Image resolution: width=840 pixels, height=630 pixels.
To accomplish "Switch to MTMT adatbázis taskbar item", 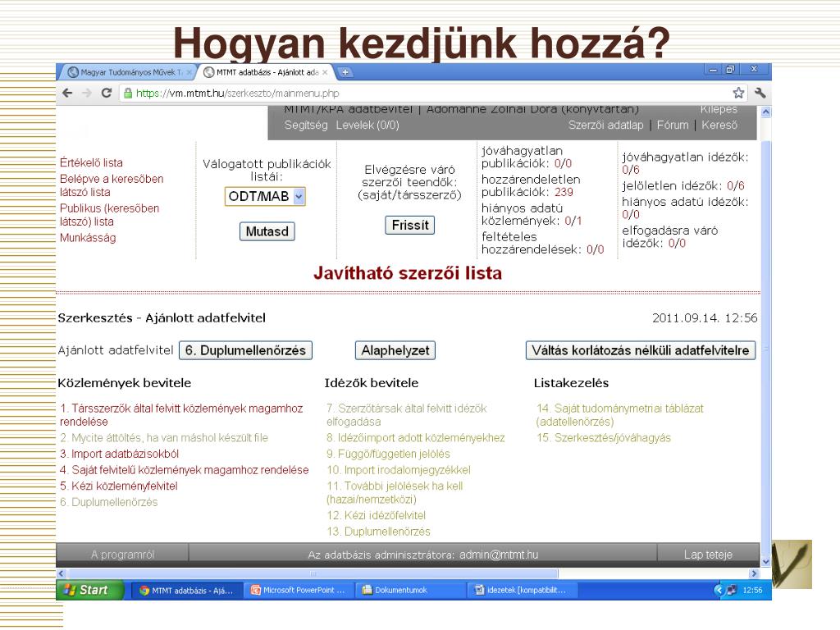I will click(x=186, y=590).
